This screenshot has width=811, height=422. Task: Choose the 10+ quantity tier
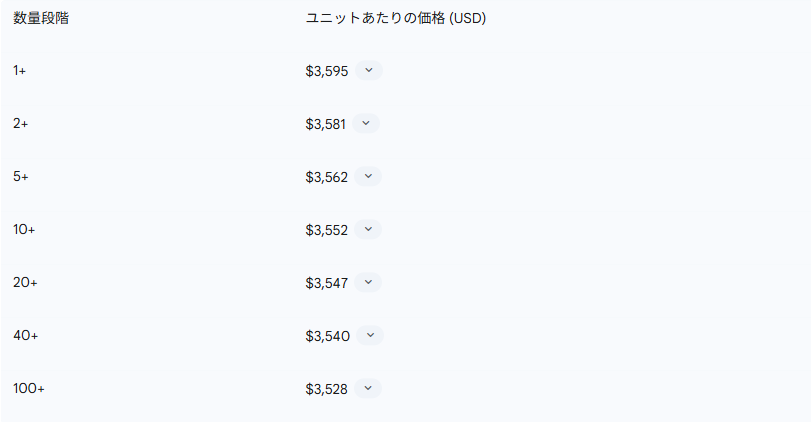click(24, 229)
